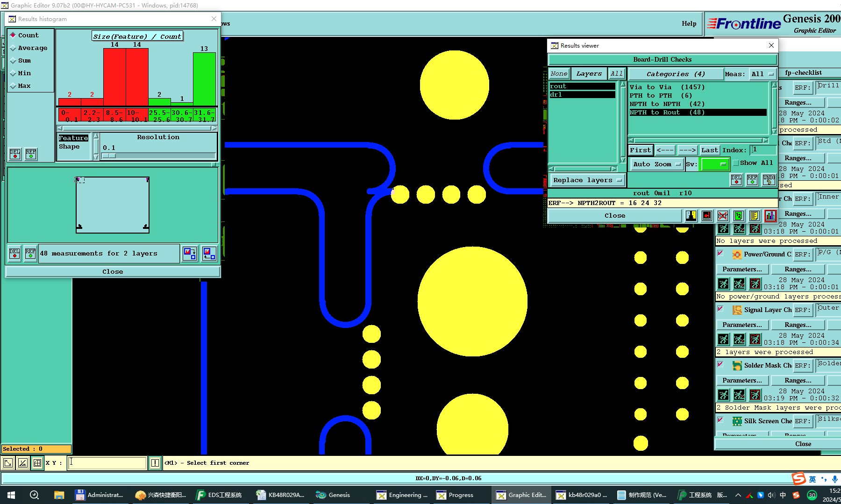Click the UNDO icon in Results viewer
The height and width of the screenshot is (504, 841).
[x=769, y=180]
